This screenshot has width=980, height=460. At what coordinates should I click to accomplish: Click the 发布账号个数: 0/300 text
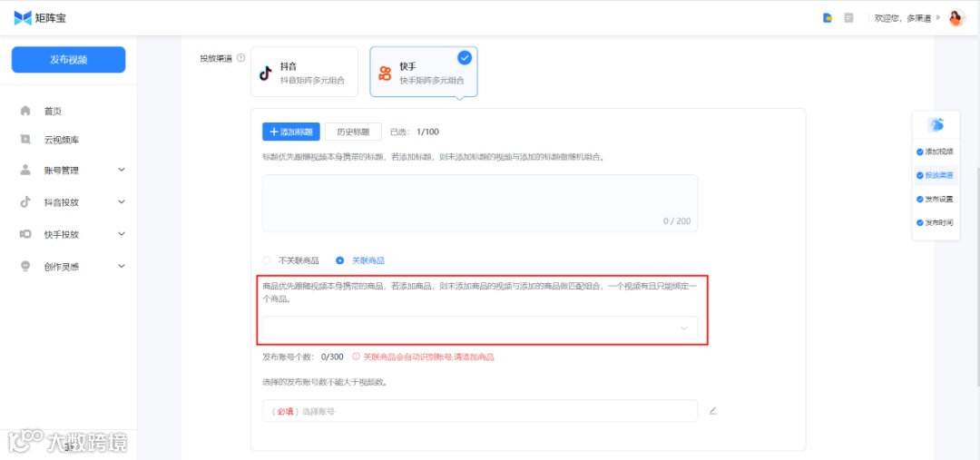coord(303,357)
